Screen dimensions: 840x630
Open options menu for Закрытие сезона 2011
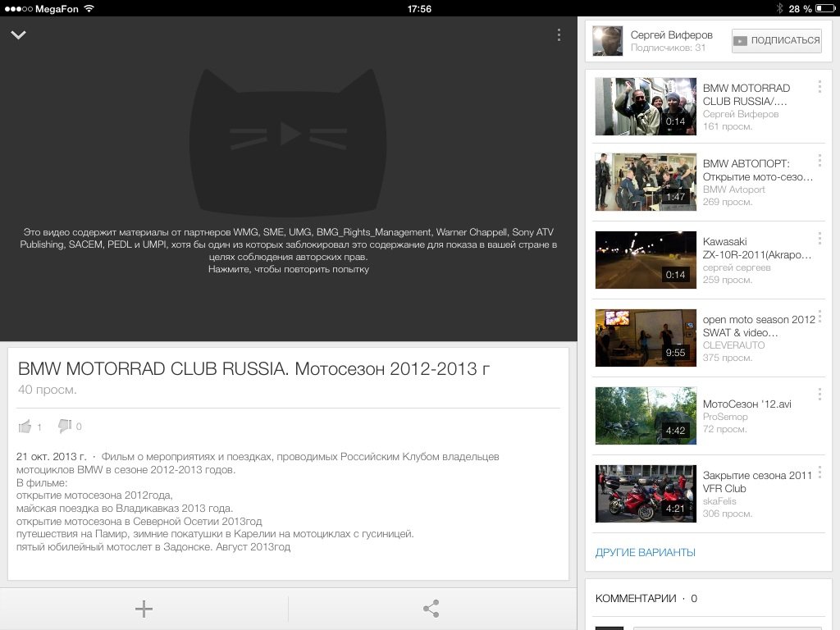[x=819, y=472]
